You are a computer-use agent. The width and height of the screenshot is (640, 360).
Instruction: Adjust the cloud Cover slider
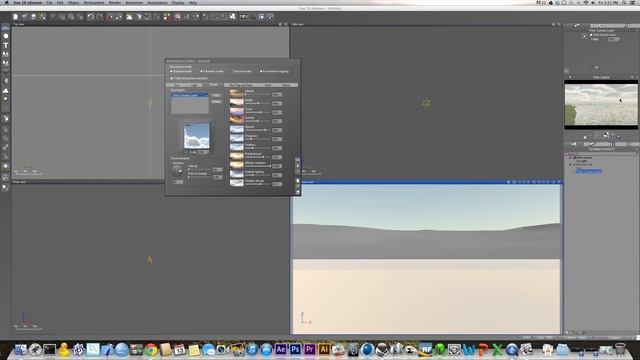point(257,112)
